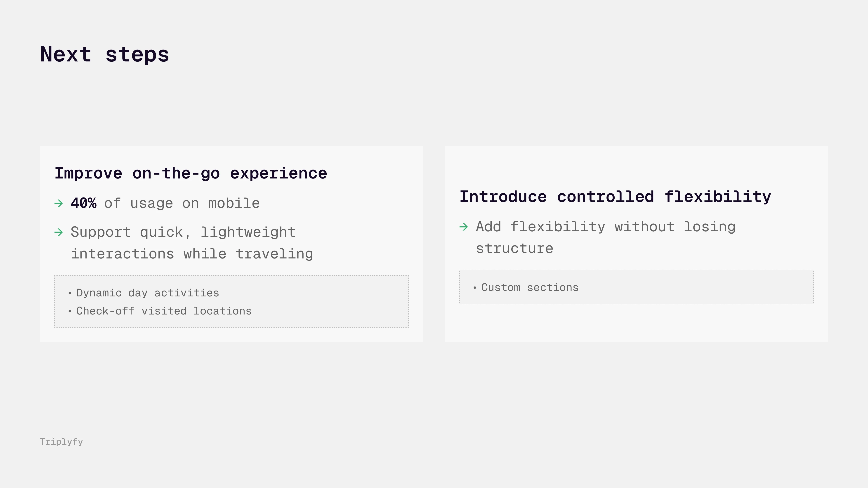868x488 pixels.
Task: Click the green arrow beside "Add flexibility"
Action: click(464, 227)
